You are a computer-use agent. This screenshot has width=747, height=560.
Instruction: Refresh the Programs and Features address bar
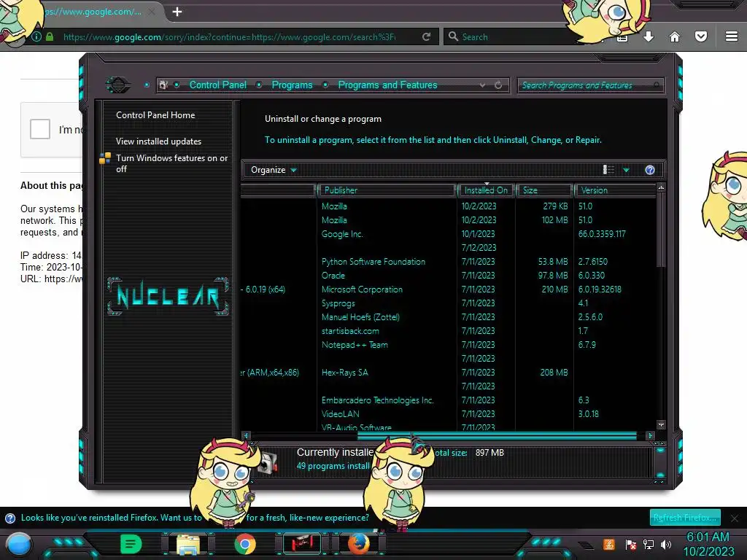coord(498,85)
